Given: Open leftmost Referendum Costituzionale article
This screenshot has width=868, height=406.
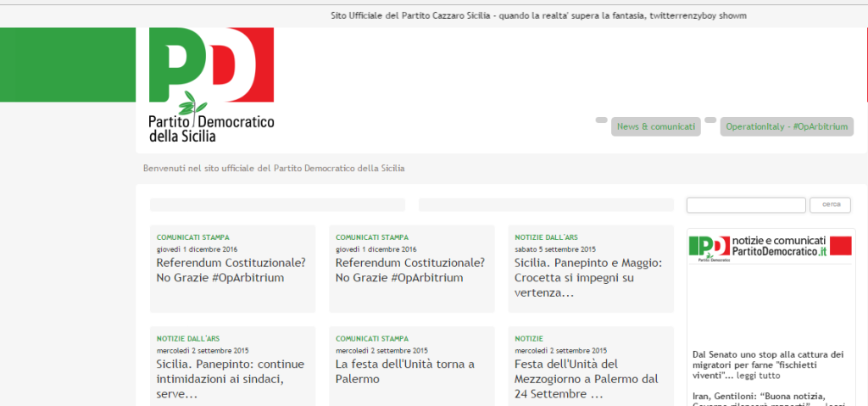Looking at the screenshot, I should click(231, 270).
